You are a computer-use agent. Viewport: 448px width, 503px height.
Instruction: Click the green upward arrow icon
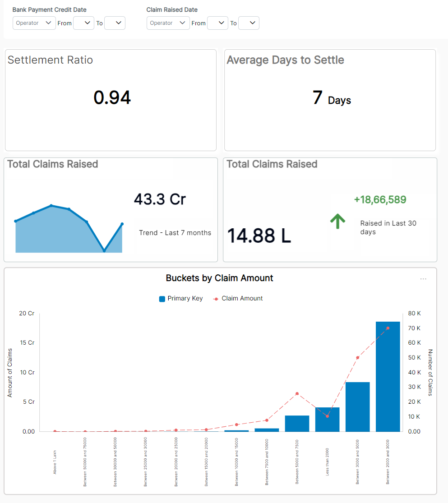pos(337,221)
